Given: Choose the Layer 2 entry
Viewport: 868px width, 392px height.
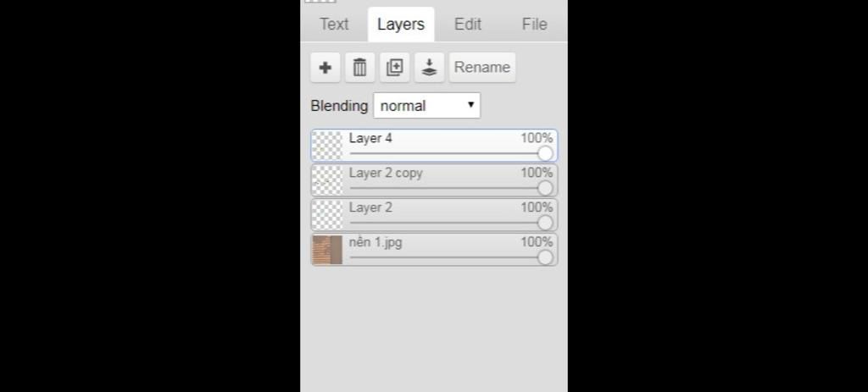Looking at the screenshot, I should 434,214.
